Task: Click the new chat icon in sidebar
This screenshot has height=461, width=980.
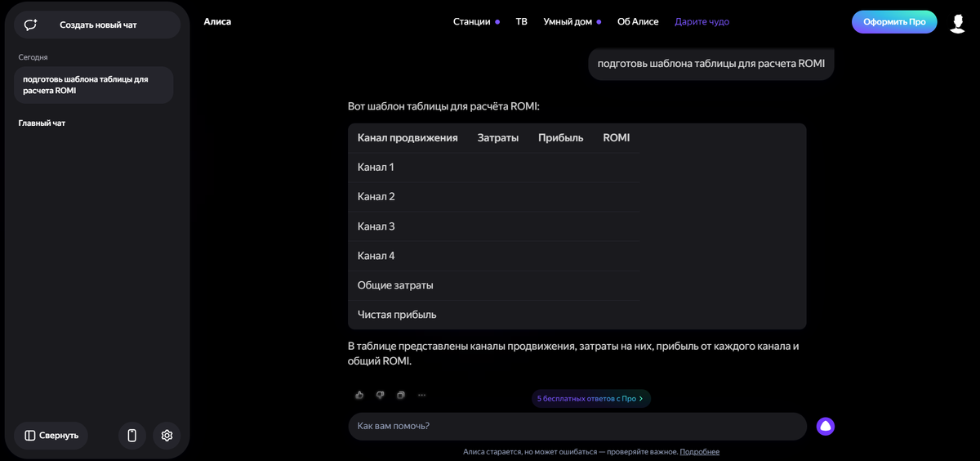Action: [31, 25]
